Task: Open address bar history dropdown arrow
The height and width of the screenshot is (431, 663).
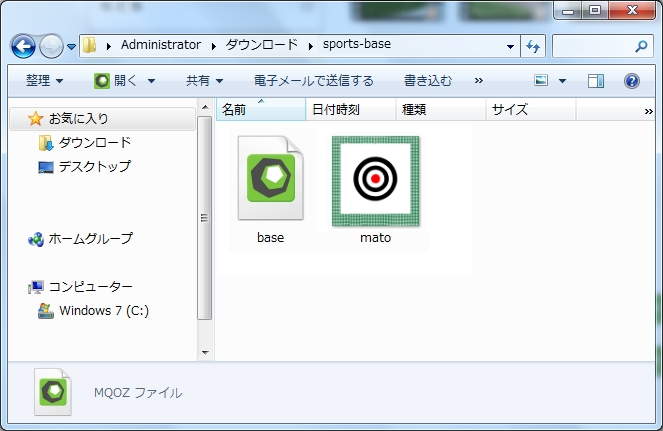Action: click(510, 46)
